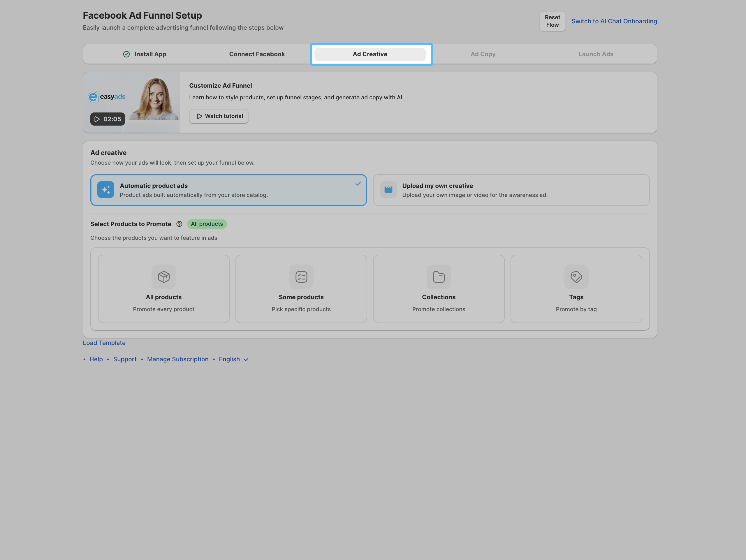746x560 pixels.
Task: Click the easyads logo in the tutorial thumbnail
Action: click(x=107, y=97)
